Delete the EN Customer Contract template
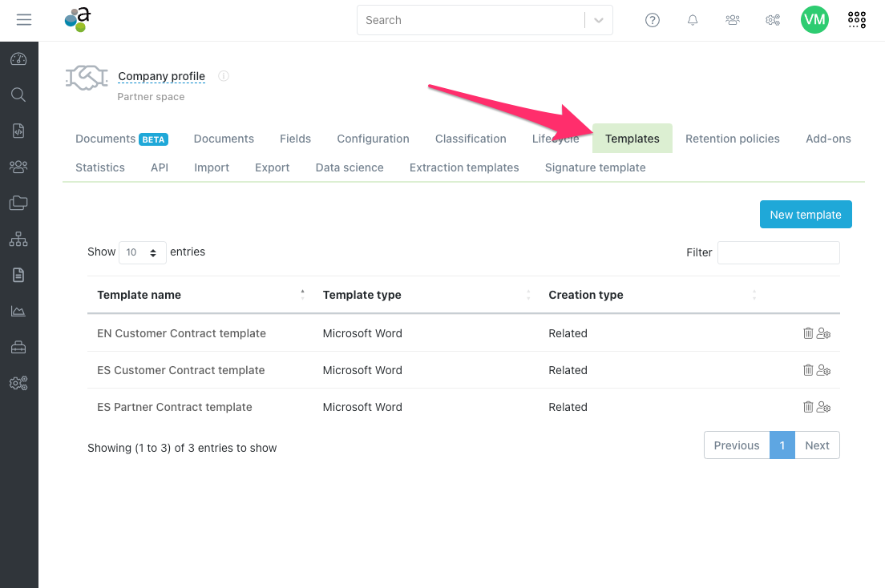This screenshot has height=588, width=885. coord(808,333)
